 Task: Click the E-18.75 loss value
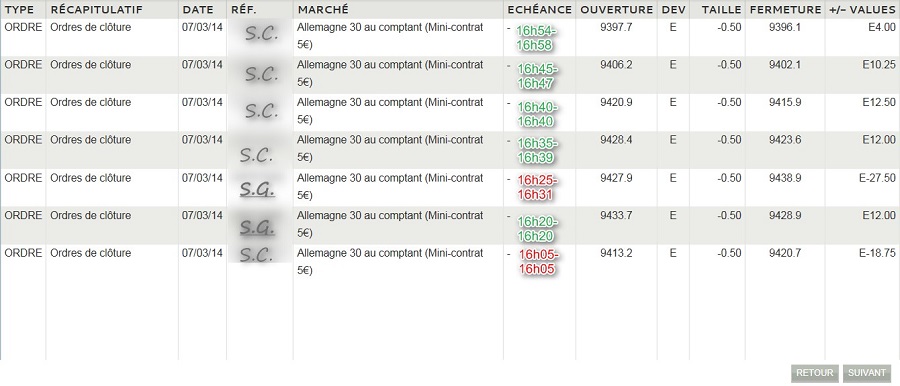pos(877,253)
